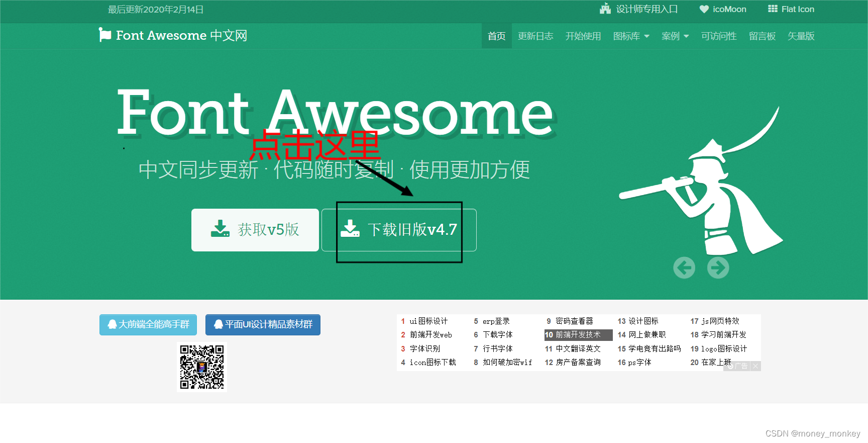Viewport: 868px width, 443px height.
Task: Open ad link 'js网页特效'
Action: [x=720, y=321]
